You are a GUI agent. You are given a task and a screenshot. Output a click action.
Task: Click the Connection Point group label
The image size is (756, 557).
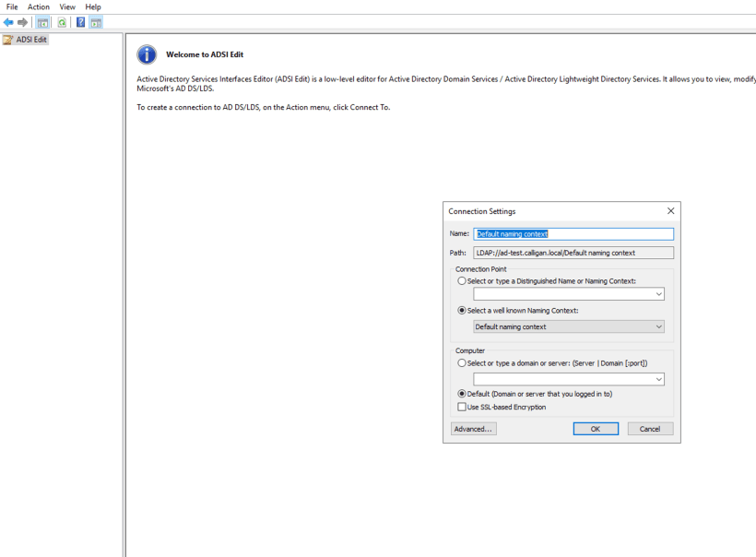(480, 269)
